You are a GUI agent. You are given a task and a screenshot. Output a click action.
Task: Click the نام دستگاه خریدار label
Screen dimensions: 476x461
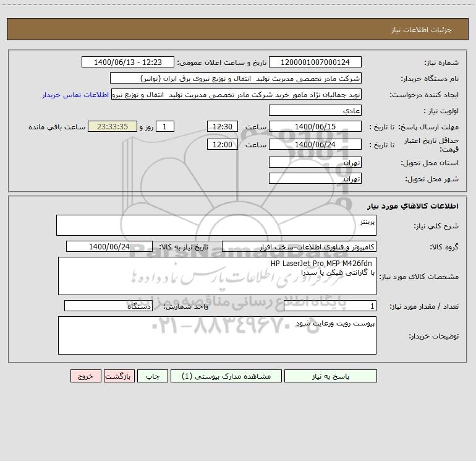click(x=430, y=79)
